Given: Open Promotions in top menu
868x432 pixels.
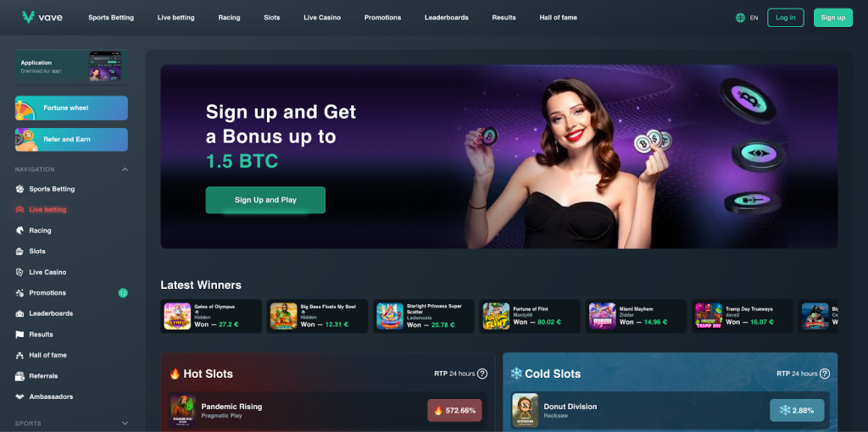Looking at the screenshot, I should pos(382,18).
